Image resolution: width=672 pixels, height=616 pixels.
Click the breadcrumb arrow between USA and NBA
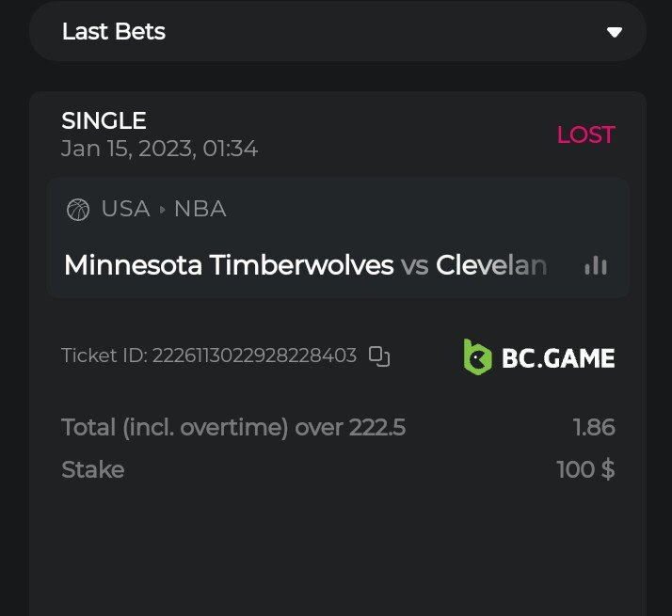tap(162, 209)
